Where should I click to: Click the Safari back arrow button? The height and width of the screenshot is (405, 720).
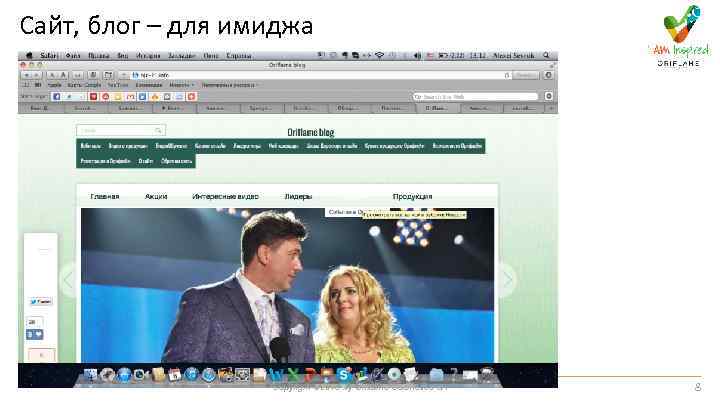[27, 75]
